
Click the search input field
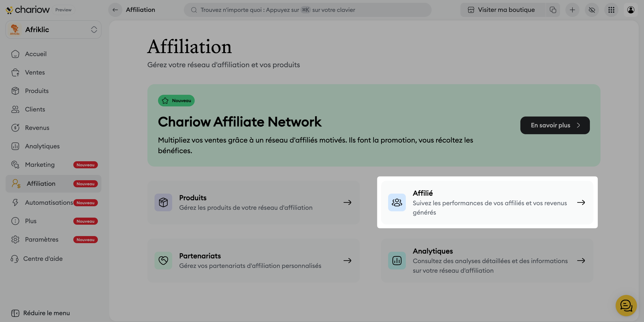pyautogui.click(x=307, y=10)
